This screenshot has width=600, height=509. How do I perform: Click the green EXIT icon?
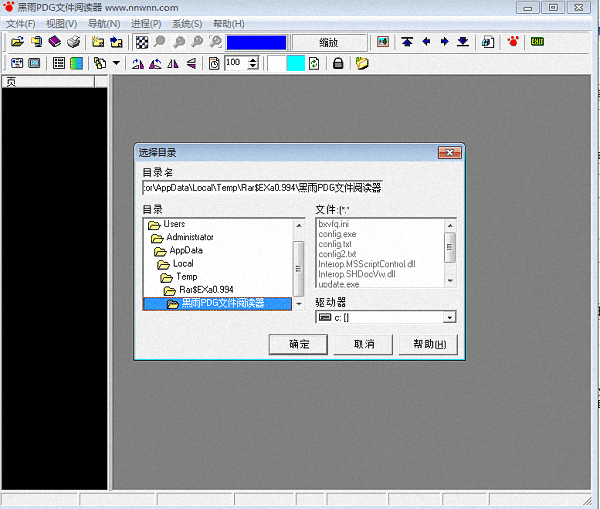539,42
